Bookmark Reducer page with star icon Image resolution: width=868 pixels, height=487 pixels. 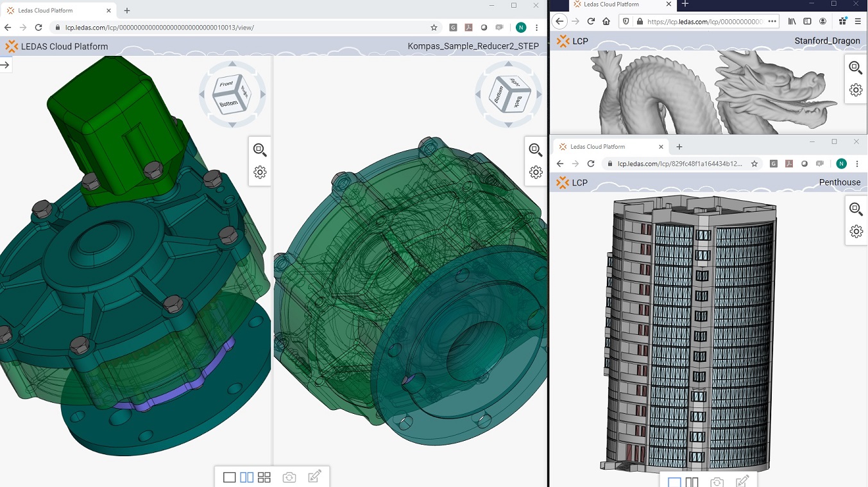[x=434, y=28]
